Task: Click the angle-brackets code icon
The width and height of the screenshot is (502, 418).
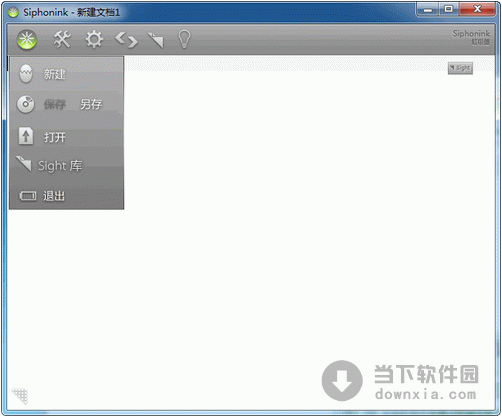Action: coord(126,40)
